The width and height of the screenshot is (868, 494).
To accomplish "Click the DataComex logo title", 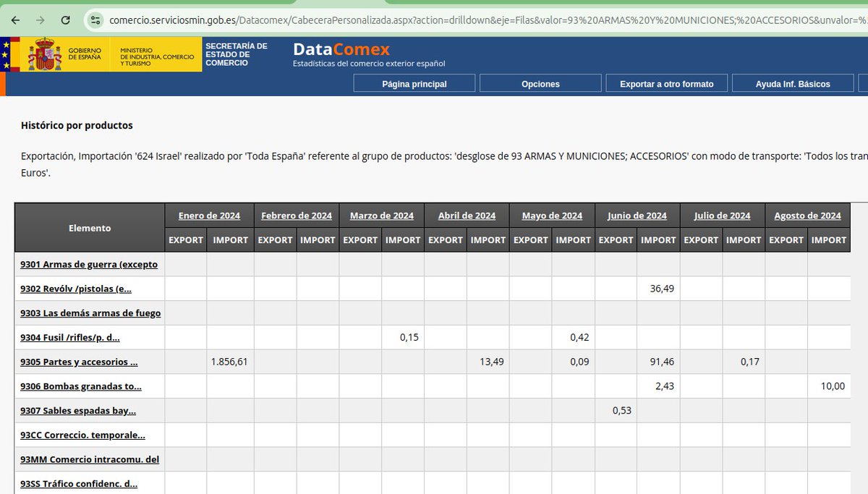I will click(x=341, y=49).
